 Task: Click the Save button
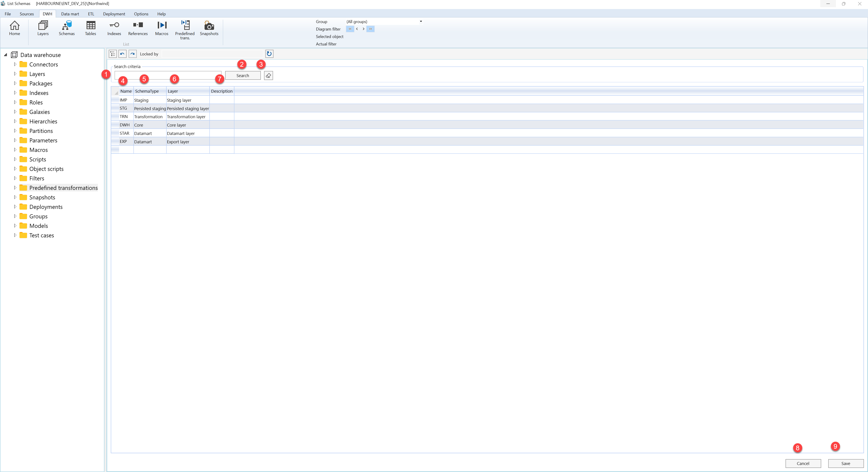coord(846,463)
